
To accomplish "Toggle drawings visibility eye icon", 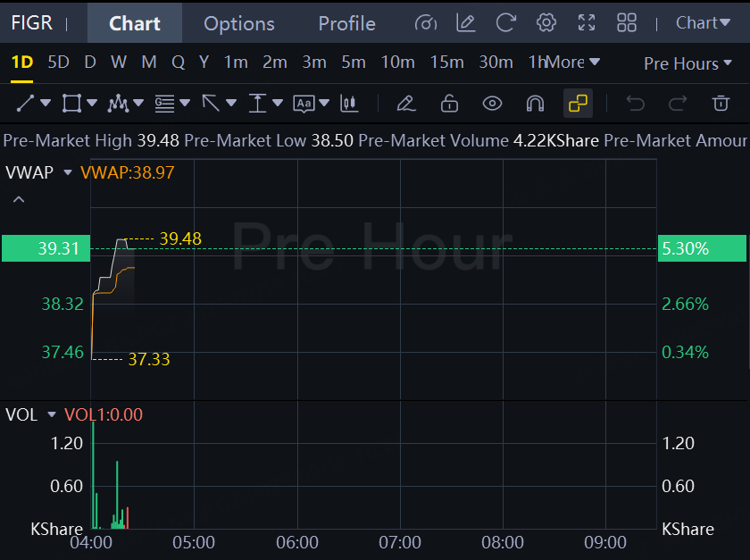I will (492, 103).
